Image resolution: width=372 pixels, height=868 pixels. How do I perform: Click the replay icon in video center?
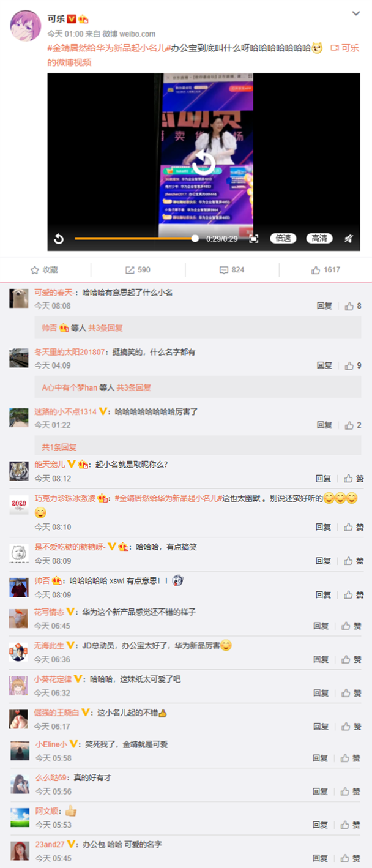point(203,162)
